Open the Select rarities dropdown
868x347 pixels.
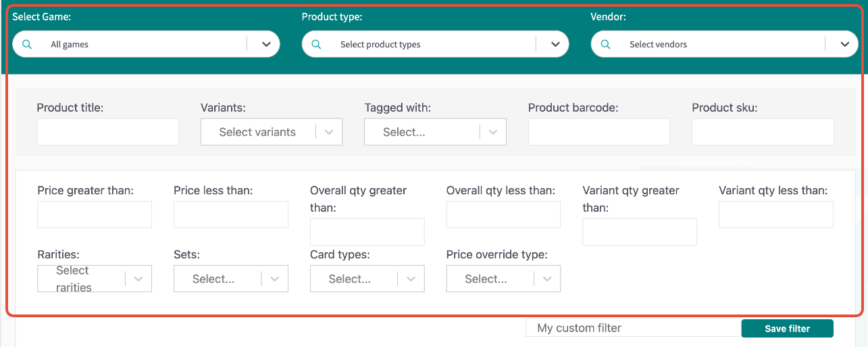point(95,279)
